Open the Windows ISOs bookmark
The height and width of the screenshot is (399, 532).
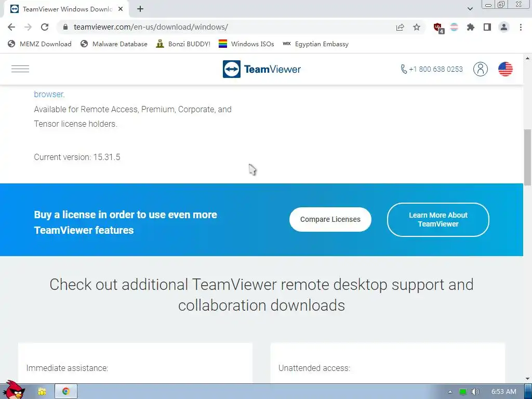tap(246, 44)
